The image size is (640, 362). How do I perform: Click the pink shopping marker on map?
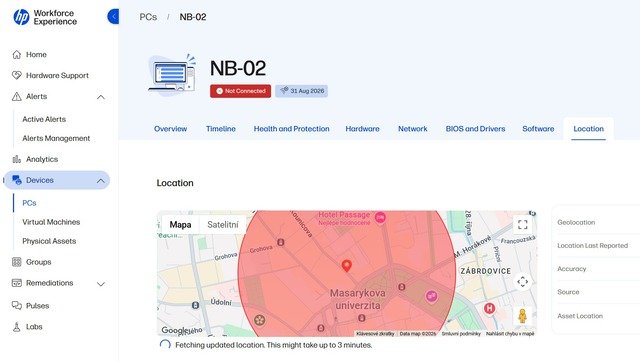tap(431, 296)
